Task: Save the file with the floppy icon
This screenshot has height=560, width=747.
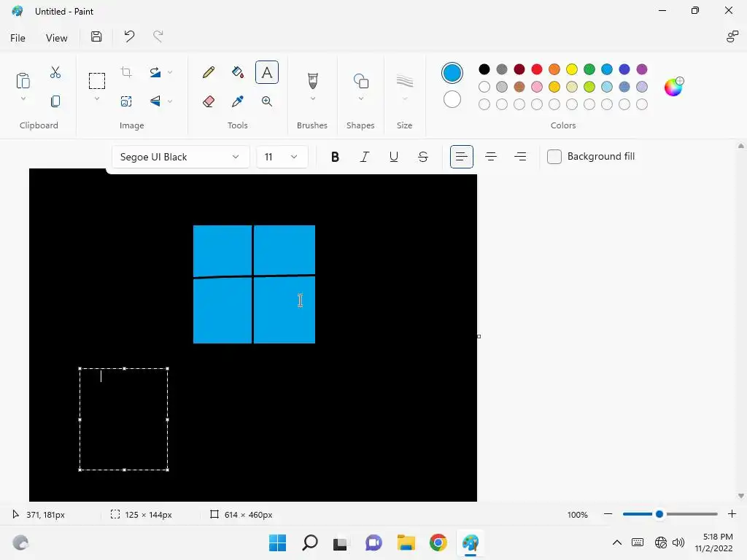Action: 96,36
